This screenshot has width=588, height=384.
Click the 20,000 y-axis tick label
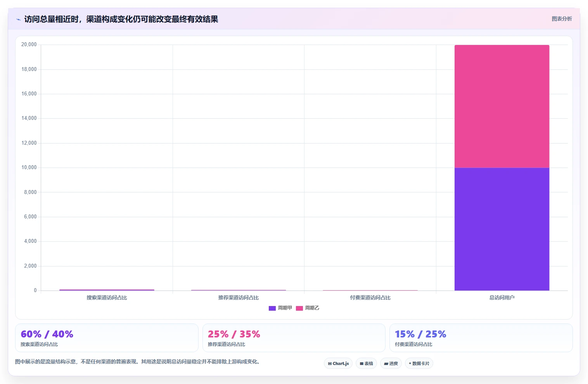pos(29,45)
